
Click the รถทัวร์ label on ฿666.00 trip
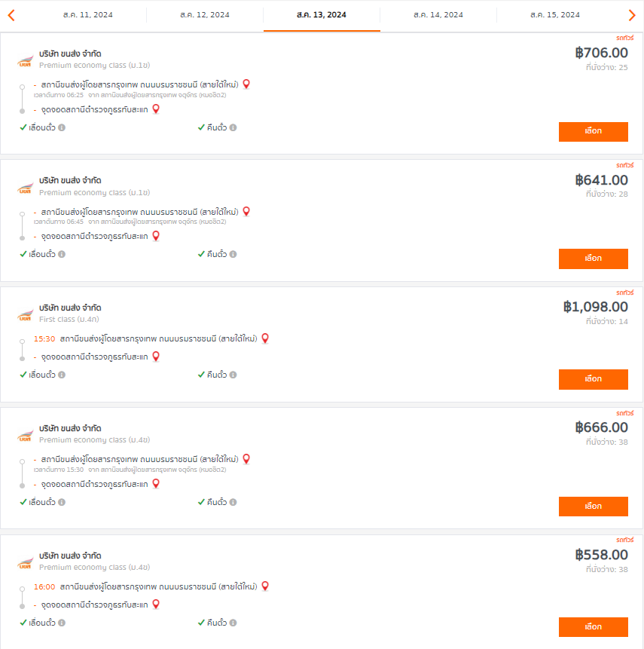624,413
